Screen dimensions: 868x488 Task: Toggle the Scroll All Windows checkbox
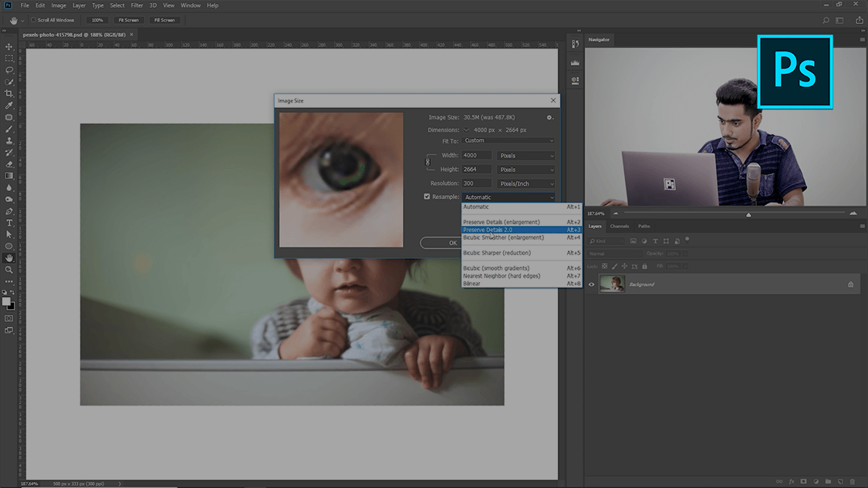point(33,20)
